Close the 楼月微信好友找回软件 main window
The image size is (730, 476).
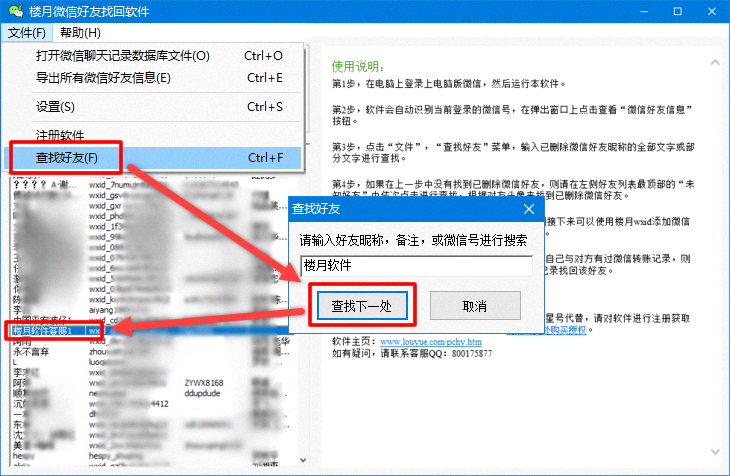(712, 11)
